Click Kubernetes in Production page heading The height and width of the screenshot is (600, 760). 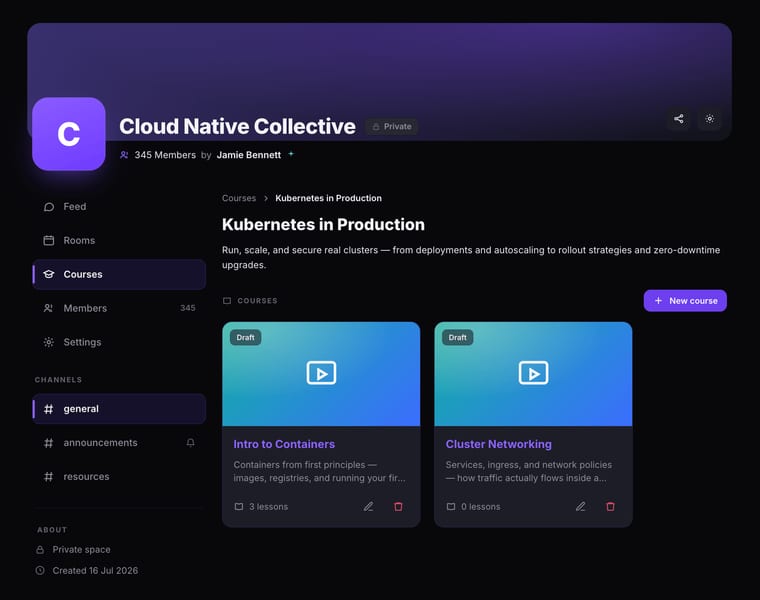(x=323, y=225)
